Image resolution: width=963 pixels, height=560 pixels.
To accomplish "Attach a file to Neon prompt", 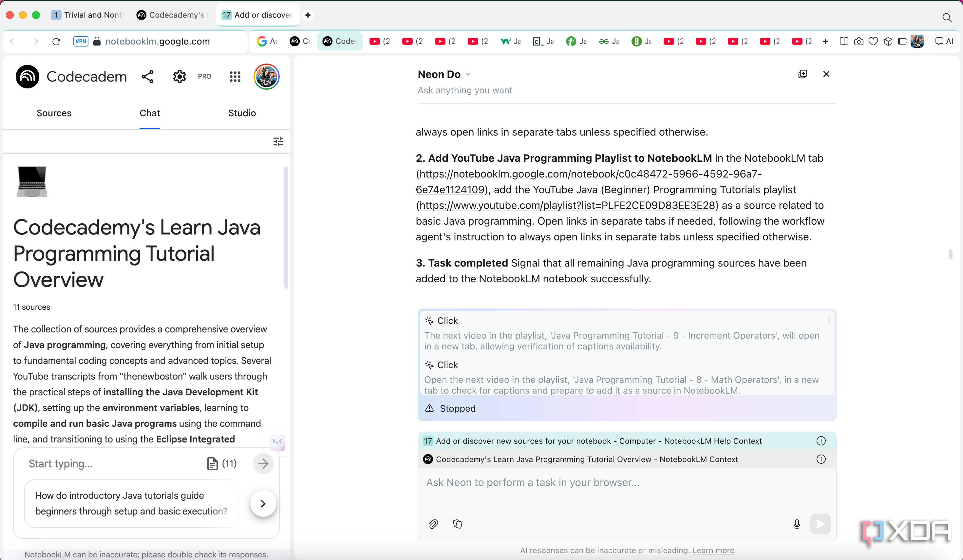I will (x=433, y=524).
